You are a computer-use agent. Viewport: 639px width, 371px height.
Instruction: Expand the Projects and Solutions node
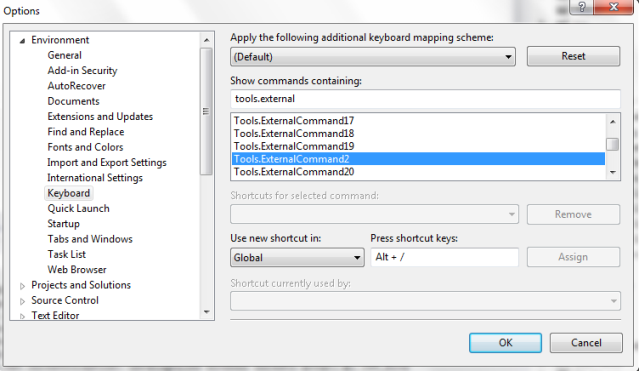22,286
